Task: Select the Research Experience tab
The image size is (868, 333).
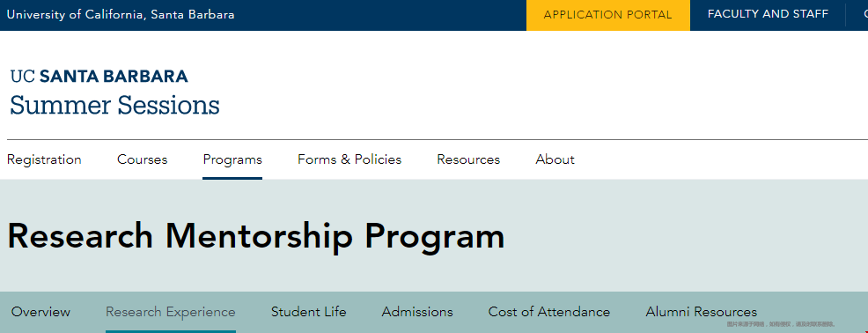Action: coord(171,312)
